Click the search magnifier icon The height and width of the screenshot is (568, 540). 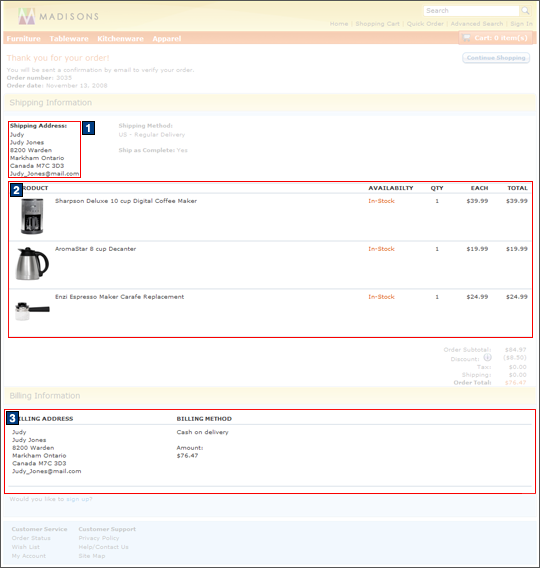point(525,11)
